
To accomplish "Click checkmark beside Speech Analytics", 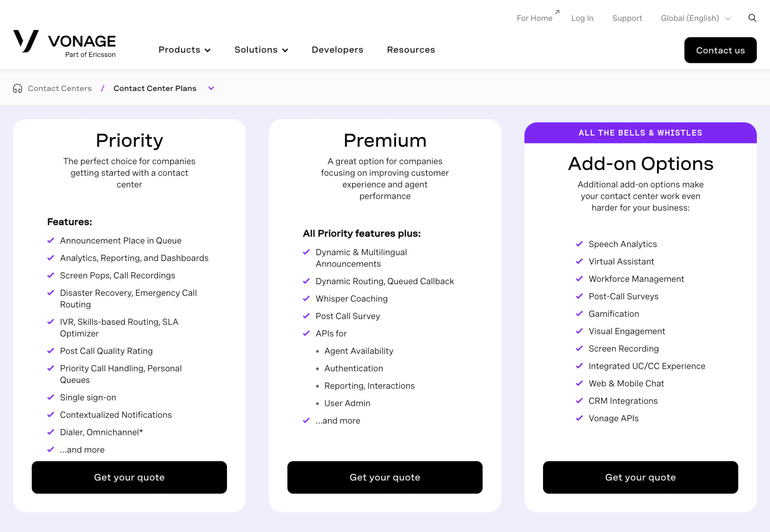I will [579, 244].
